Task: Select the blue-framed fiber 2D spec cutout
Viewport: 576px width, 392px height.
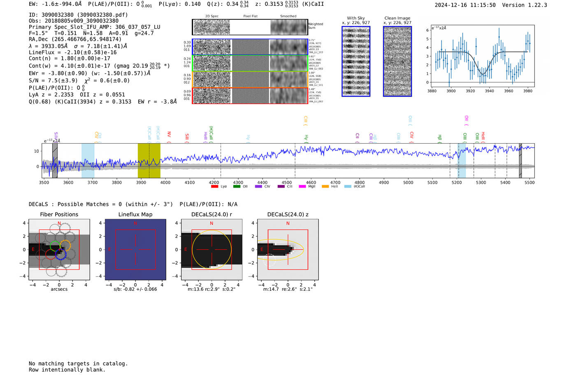Action: tap(212, 47)
